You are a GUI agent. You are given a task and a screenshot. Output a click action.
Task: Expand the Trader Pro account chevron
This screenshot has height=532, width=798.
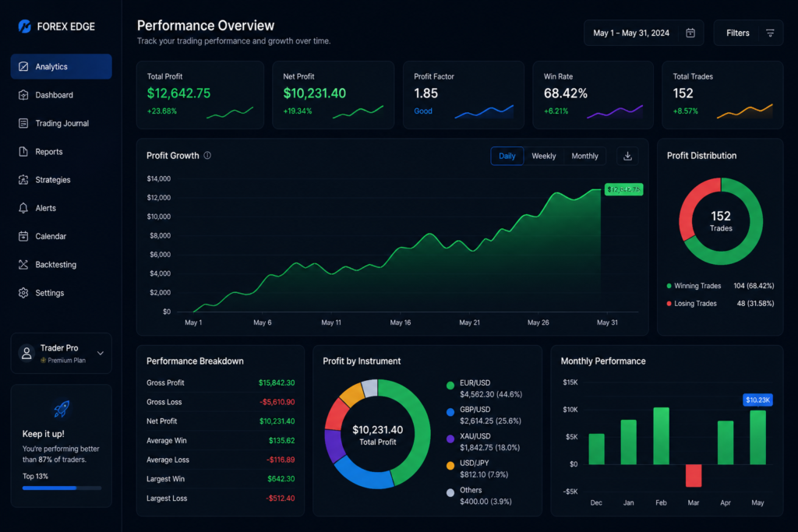click(x=101, y=353)
